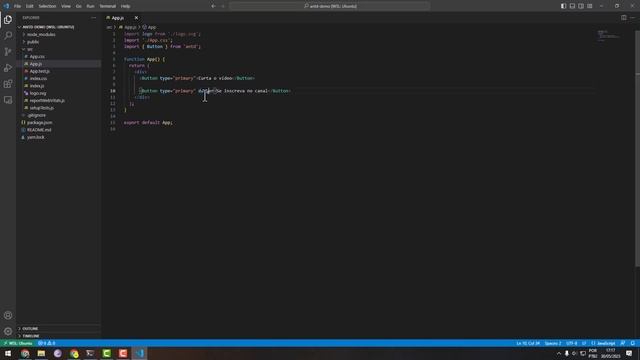Viewport: 640px width, 360px height.
Task: Open the Accounts icon in activity bar
Action: 8,315
